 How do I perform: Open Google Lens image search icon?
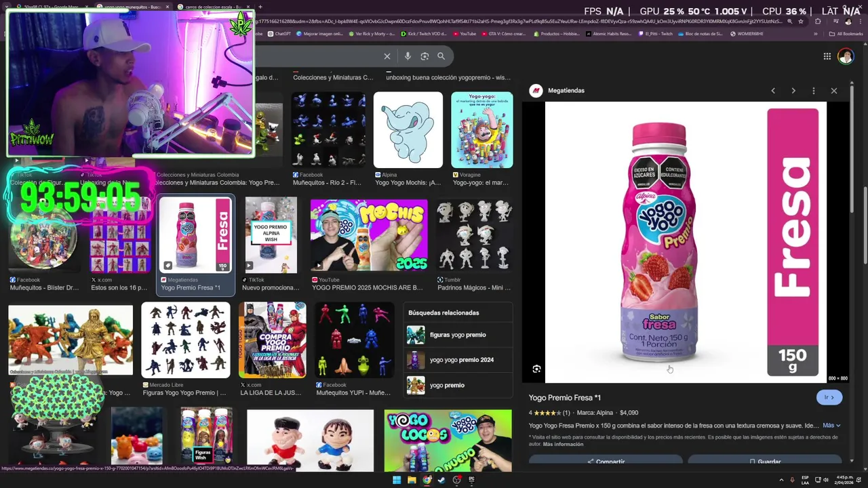[x=425, y=56]
